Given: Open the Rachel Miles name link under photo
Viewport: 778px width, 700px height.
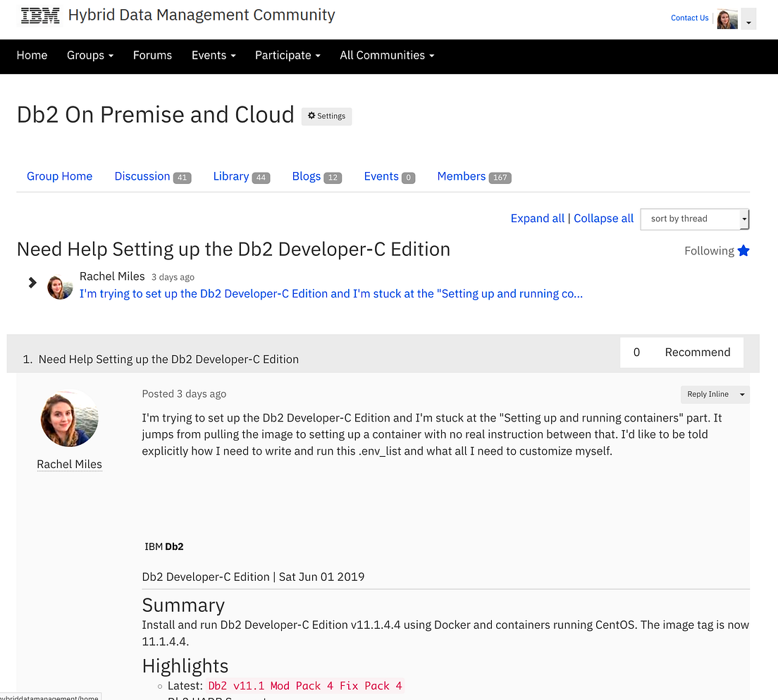Looking at the screenshot, I should (69, 464).
